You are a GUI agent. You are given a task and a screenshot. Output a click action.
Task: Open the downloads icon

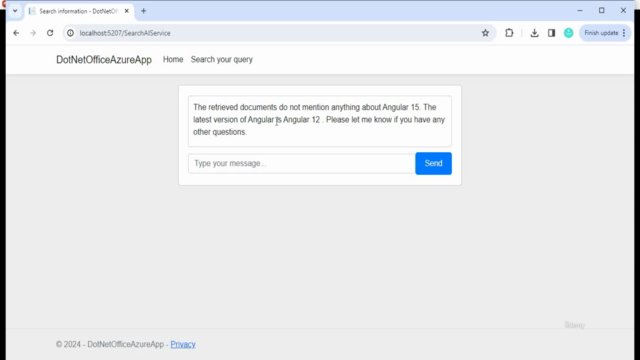click(534, 33)
